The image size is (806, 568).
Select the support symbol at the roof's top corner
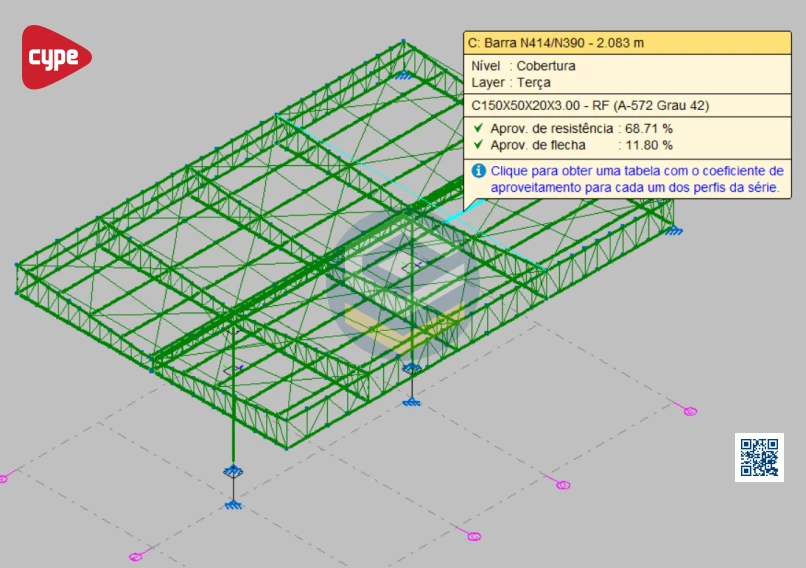[403, 74]
